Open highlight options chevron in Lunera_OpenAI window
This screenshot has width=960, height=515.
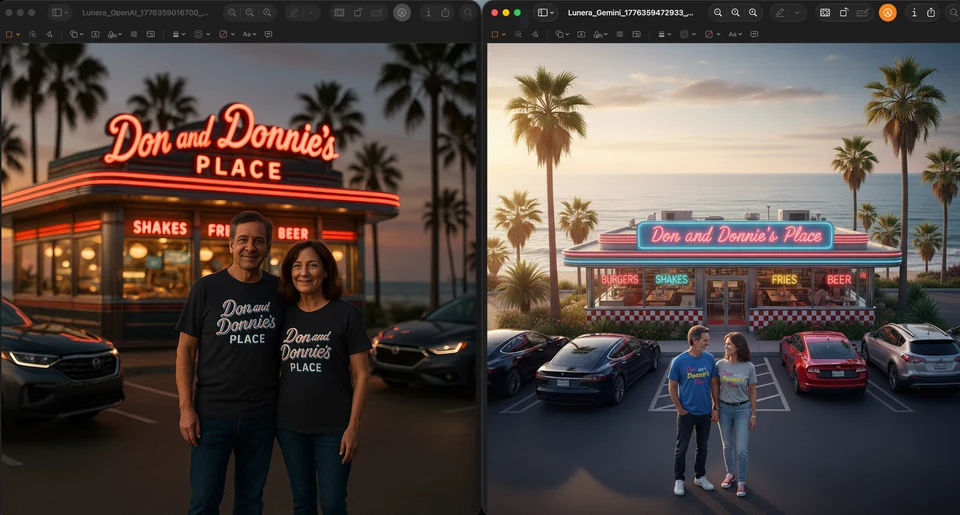[x=312, y=12]
